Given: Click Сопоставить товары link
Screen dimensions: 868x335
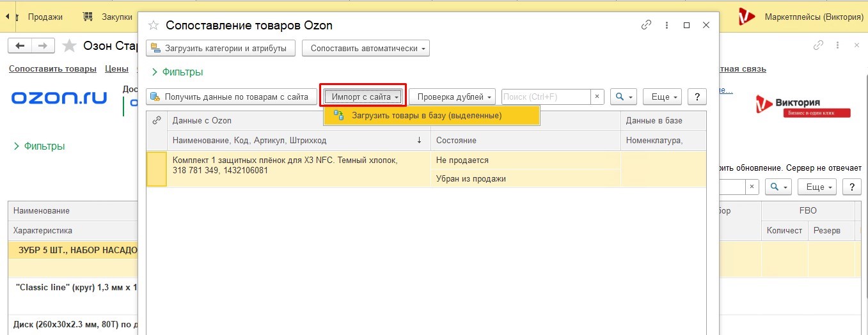Looking at the screenshot, I should point(52,68).
